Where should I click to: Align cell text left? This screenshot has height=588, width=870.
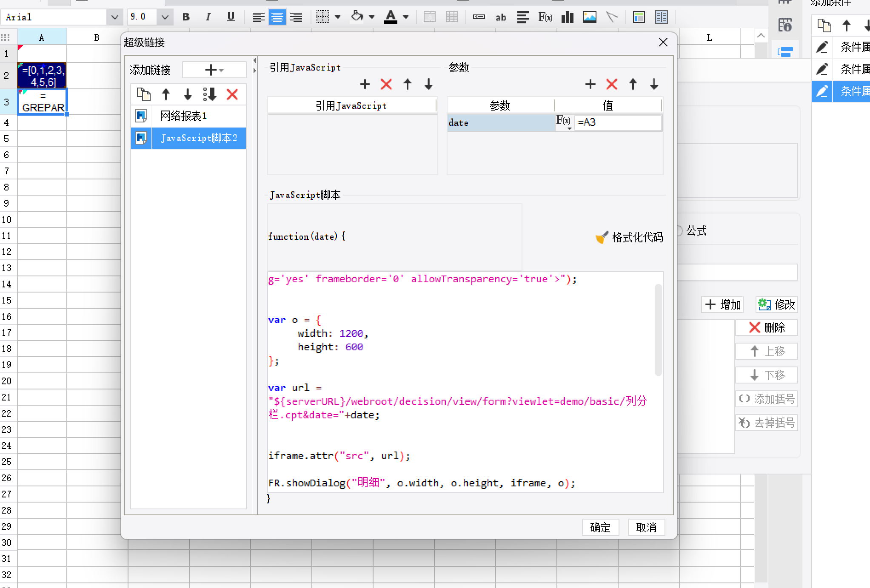(258, 17)
